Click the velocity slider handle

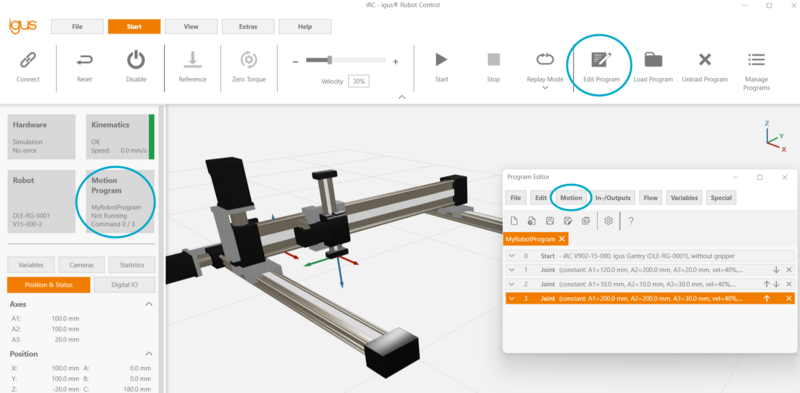click(330, 60)
